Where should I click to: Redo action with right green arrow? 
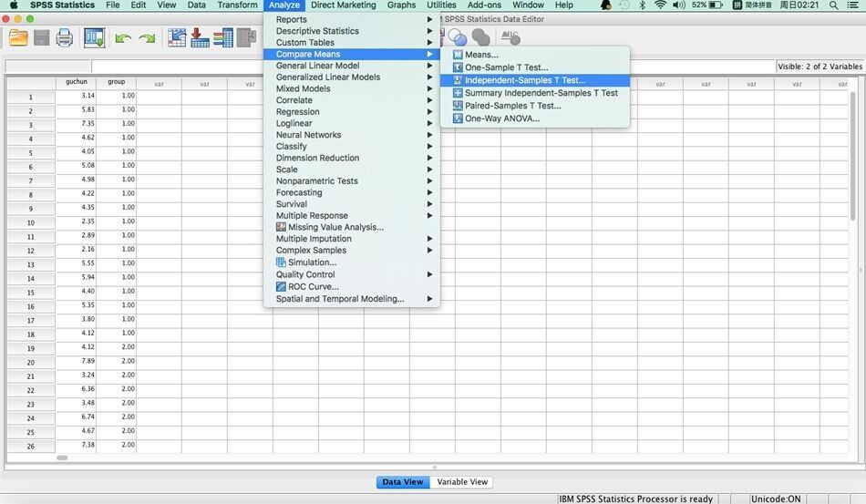click(x=147, y=38)
